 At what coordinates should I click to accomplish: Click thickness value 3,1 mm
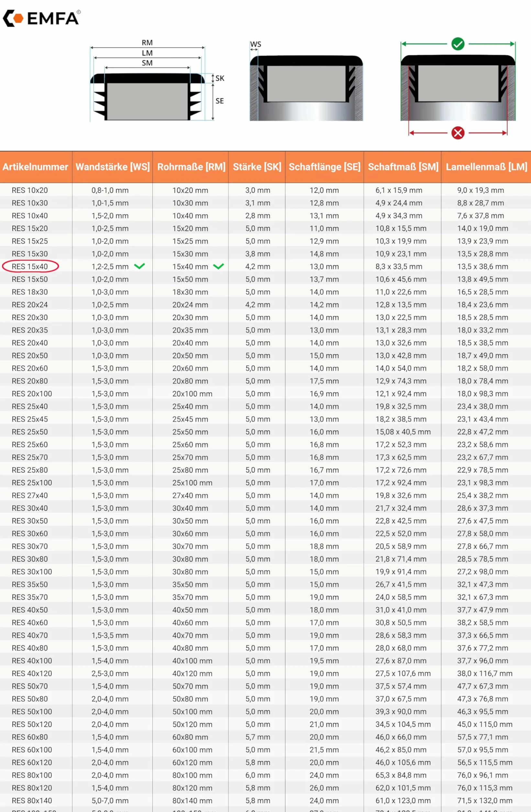point(258,203)
